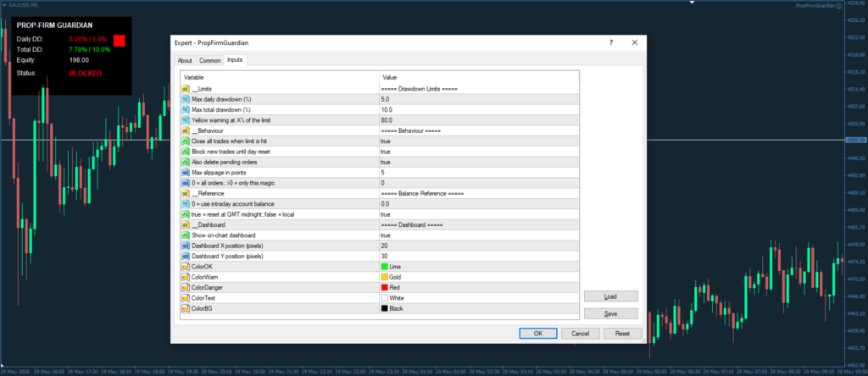The image size is (868, 376).
Task: Click the icon beside Dashboard X position
Action: click(x=186, y=246)
